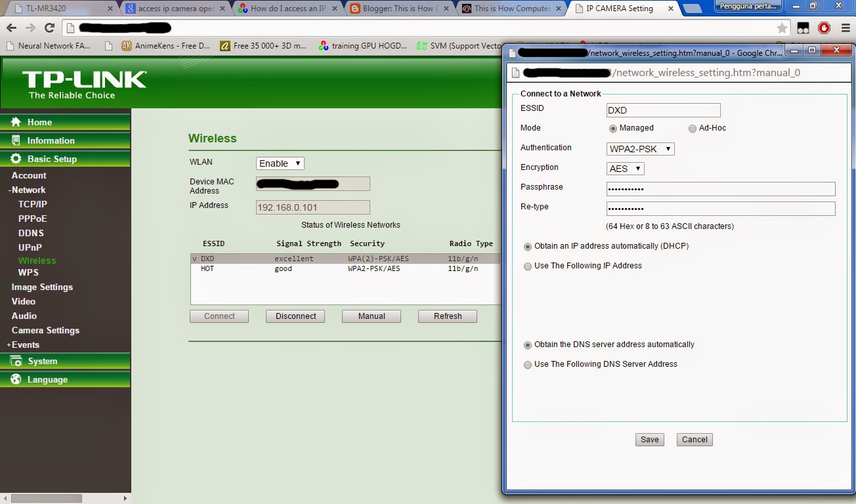856x504 pixels.
Task: Refresh the wireless networks list
Action: 448,316
